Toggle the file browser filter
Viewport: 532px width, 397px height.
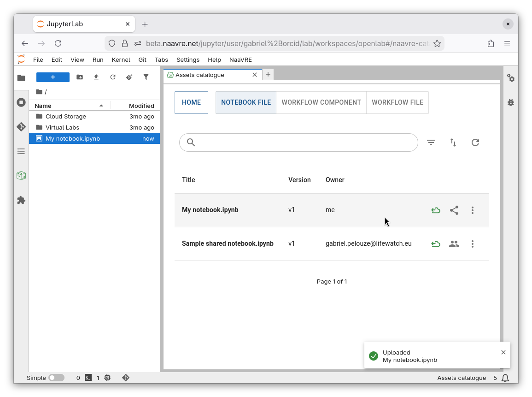(x=146, y=77)
